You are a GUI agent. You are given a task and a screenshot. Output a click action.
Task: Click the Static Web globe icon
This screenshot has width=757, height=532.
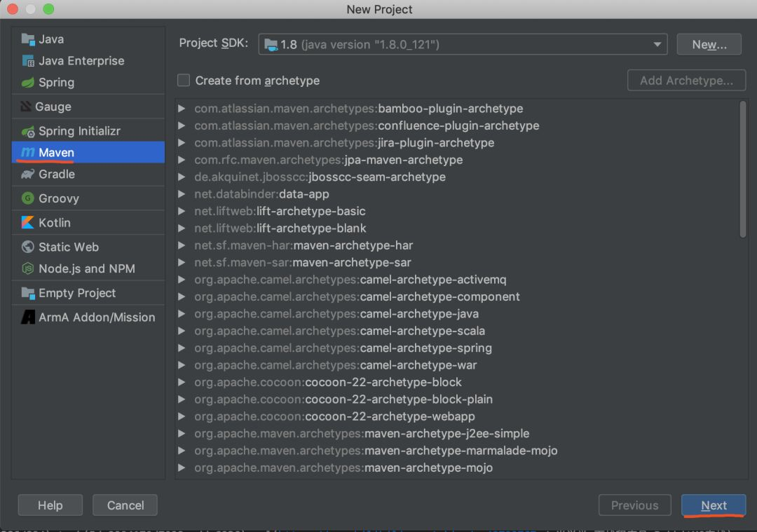pos(28,247)
